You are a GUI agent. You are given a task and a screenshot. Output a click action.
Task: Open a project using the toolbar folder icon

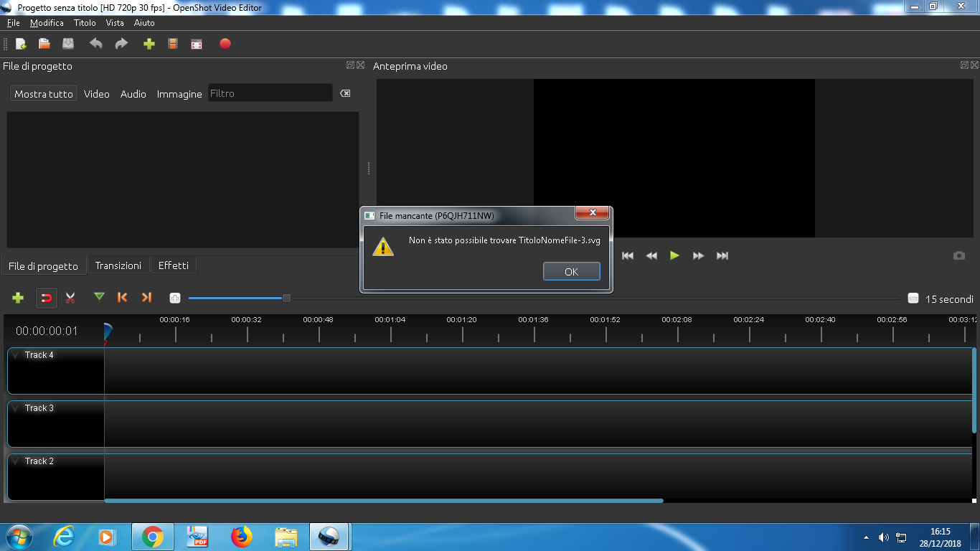(44, 44)
